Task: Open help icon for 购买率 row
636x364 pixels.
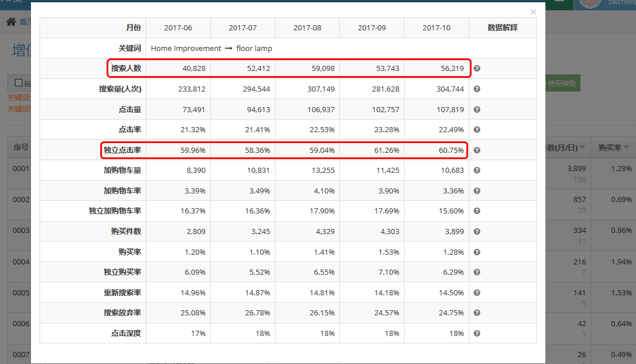Action: (x=477, y=252)
